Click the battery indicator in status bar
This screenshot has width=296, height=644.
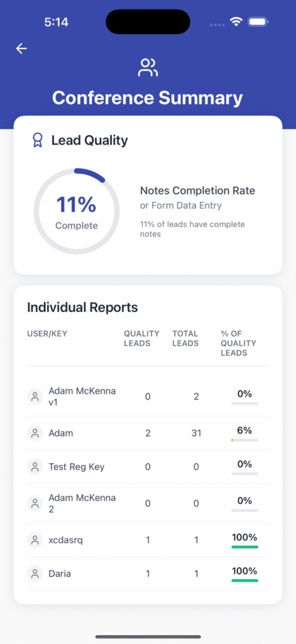pos(258,22)
